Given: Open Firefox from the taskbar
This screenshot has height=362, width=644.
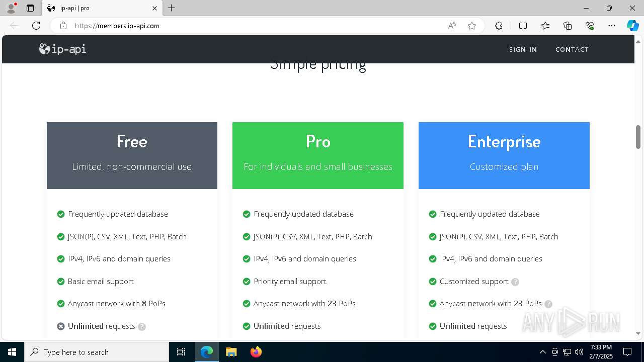Looking at the screenshot, I should tap(256, 352).
